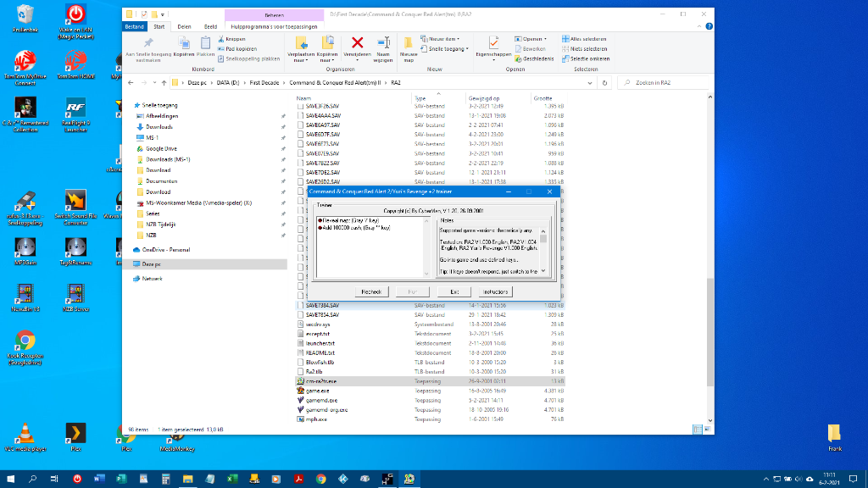Screen dimensions: 868x488
Task: Open recent locations dropdown arrow
Action: pyautogui.click(x=154, y=83)
